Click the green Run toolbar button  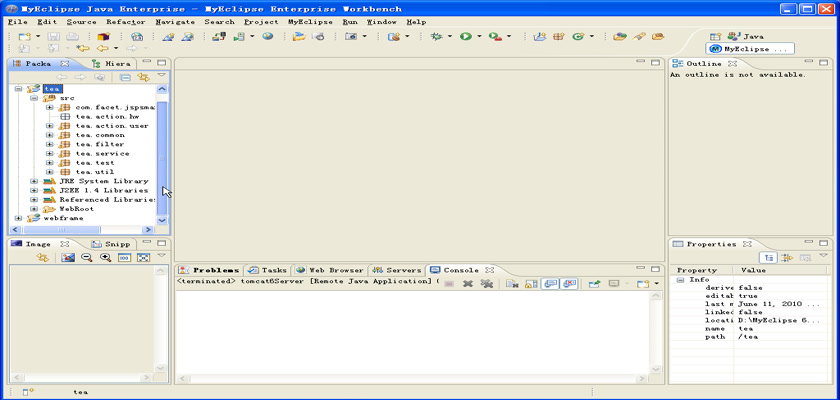pyautogui.click(x=466, y=36)
